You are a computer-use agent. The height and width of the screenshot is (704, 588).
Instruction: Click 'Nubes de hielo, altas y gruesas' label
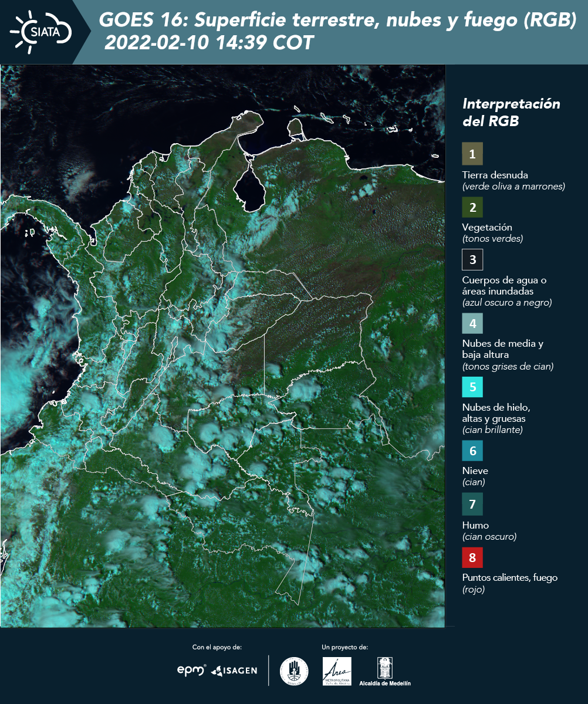click(496, 413)
